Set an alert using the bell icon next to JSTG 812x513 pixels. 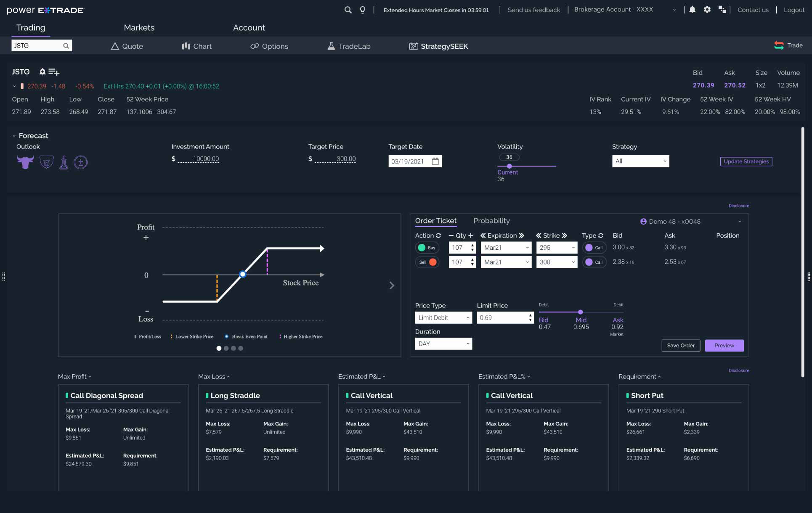tap(42, 72)
